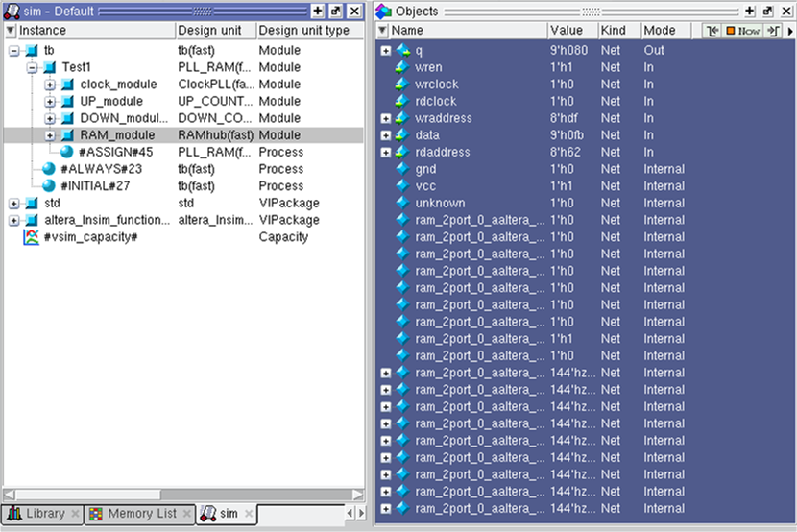
Task: Zoom the sim pane with the plus icon
Action: pyautogui.click(x=318, y=11)
